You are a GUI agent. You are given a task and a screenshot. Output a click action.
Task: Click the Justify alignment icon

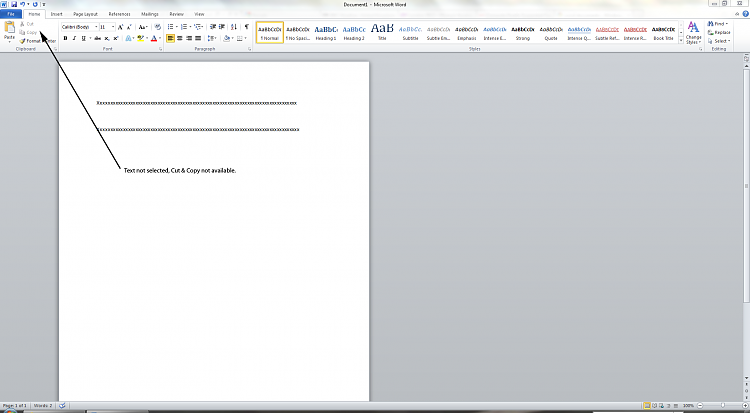(x=198, y=38)
